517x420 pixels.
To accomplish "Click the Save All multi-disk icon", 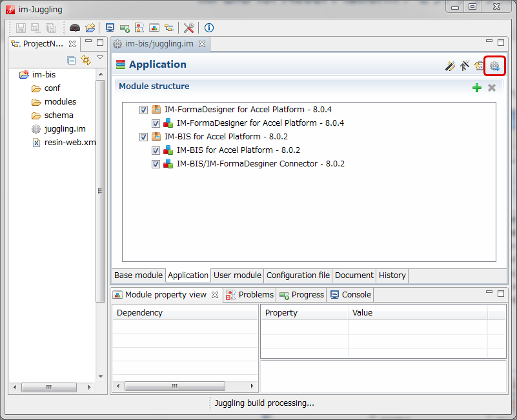I will (x=50, y=28).
